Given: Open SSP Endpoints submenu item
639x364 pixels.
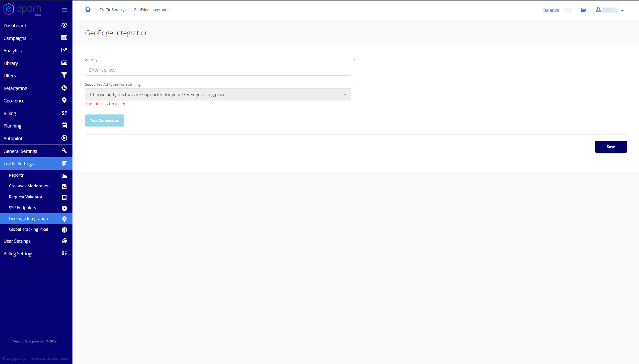Looking at the screenshot, I should point(22,208).
